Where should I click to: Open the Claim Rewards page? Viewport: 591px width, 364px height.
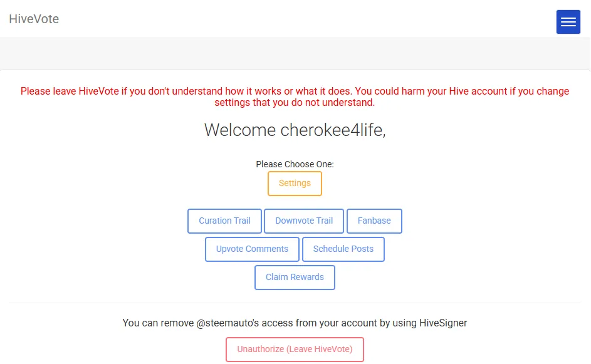coord(295,278)
